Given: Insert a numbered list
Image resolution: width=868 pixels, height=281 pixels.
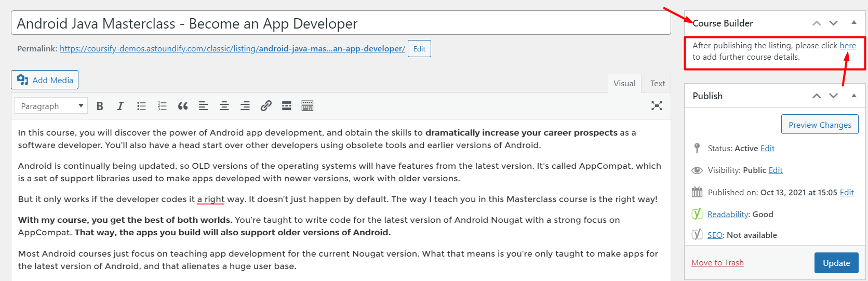Looking at the screenshot, I should click(x=162, y=106).
